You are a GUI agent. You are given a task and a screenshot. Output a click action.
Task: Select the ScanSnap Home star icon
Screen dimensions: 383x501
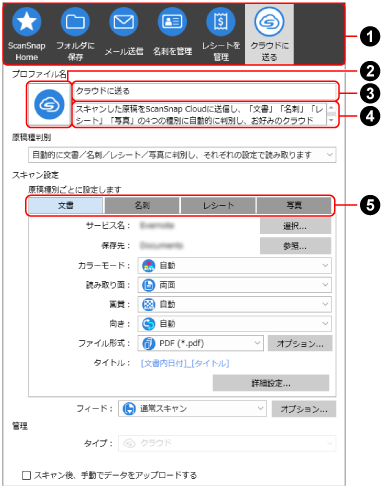(27, 22)
